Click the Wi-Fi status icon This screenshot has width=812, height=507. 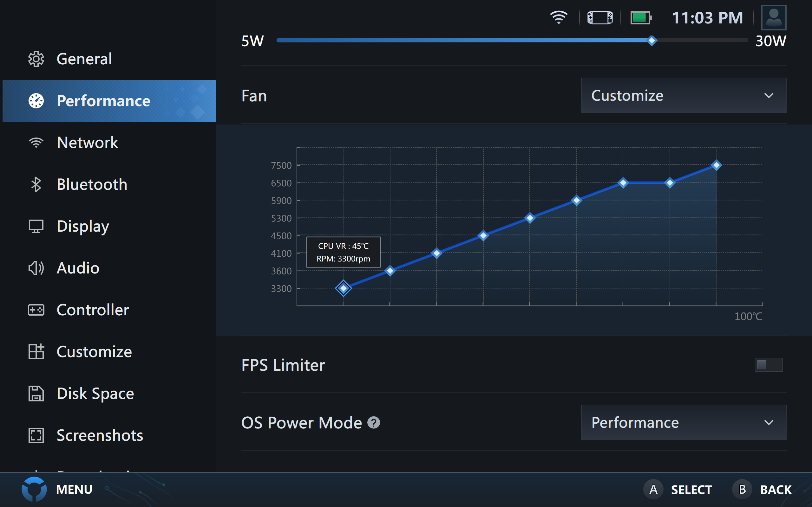[x=559, y=17]
